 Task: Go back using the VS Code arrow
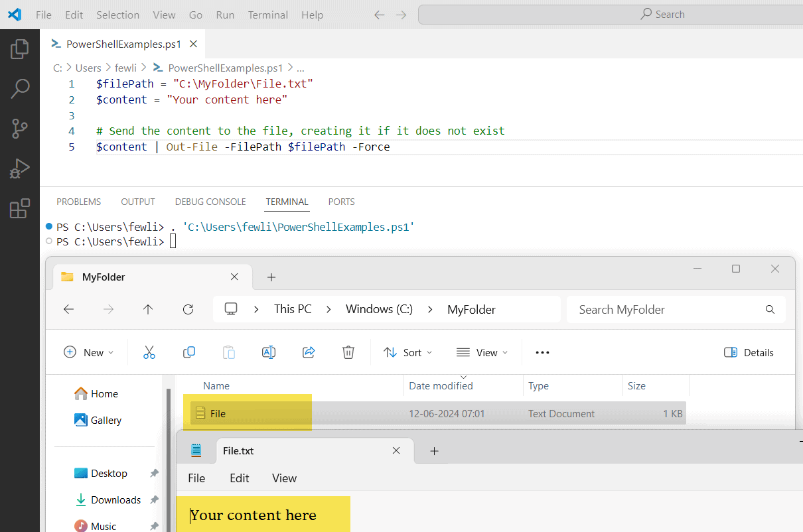[379, 15]
